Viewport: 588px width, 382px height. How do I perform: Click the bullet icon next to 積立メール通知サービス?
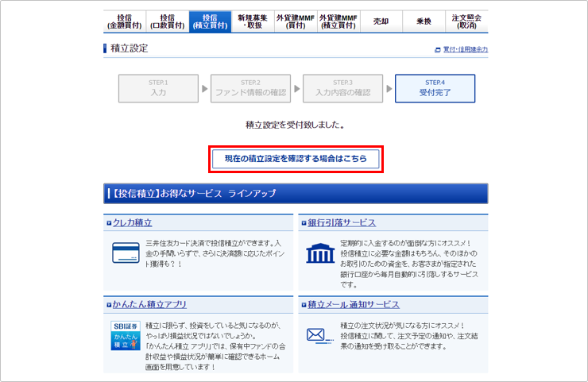click(304, 305)
